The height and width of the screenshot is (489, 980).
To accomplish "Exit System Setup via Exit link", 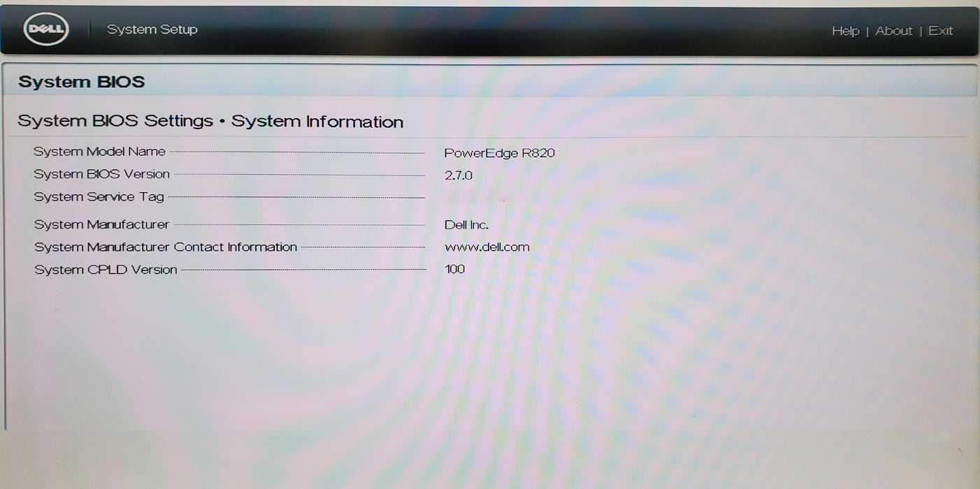I will click(x=940, y=31).
